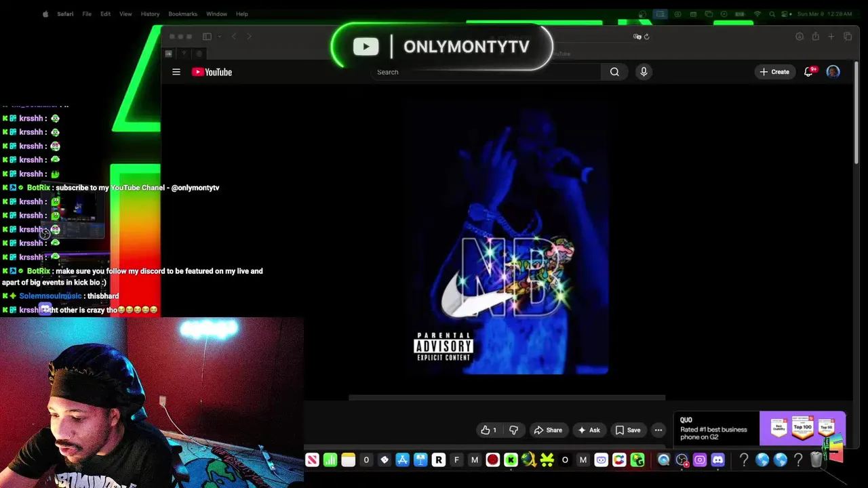Open QuickTime Player in Dock
This screenshot has height=488, width=868.
click(663, 460)
